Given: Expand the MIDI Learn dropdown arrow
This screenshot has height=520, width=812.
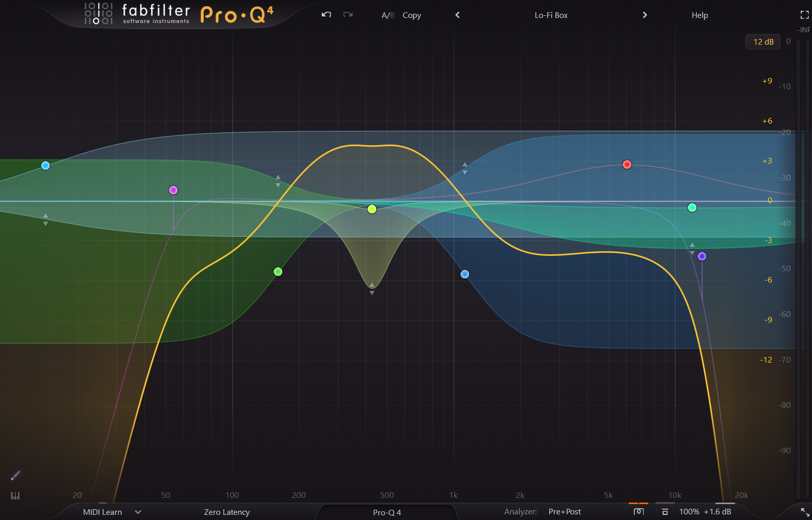Looking at the screenshot, I should tap(138, 512).
